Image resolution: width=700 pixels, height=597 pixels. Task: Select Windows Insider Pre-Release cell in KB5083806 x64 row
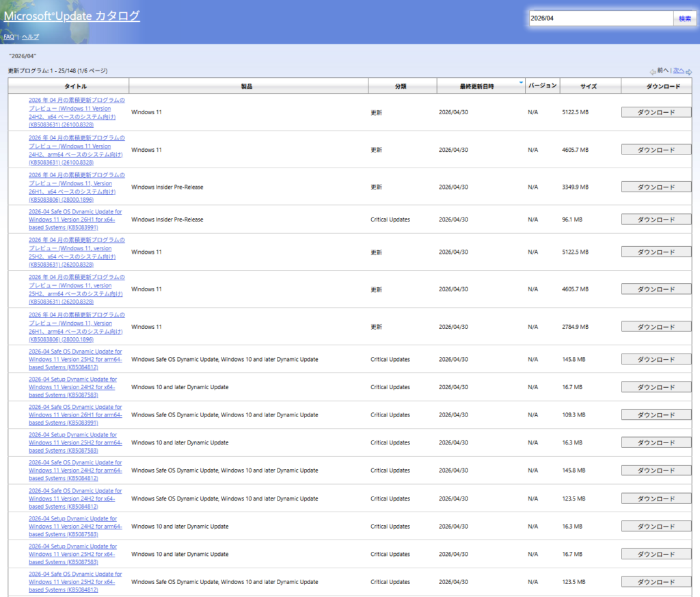(x=167, y=187)
